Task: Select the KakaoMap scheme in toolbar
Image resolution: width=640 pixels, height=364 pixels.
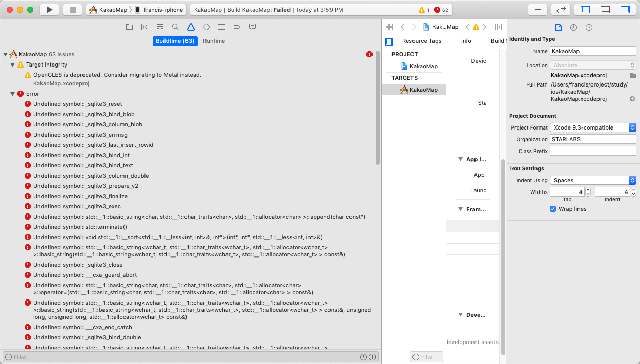Action: click(109, 10)
